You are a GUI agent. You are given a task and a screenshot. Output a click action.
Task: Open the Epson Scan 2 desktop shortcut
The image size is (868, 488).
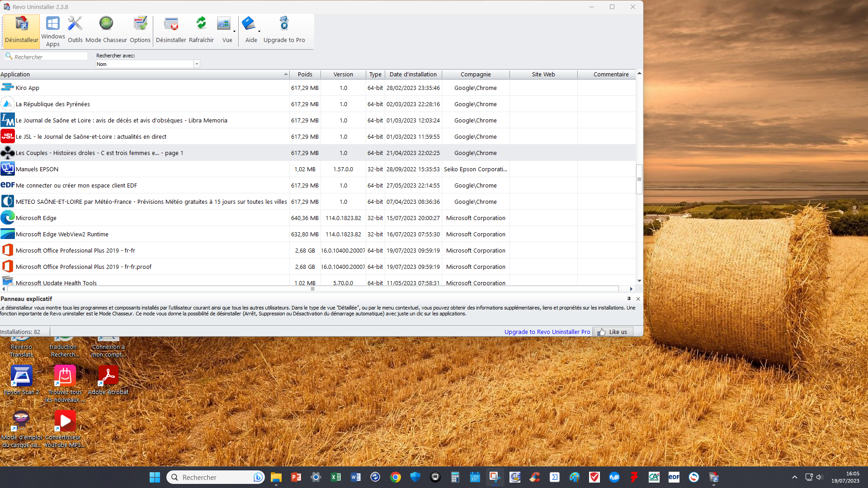pos(21,380)
